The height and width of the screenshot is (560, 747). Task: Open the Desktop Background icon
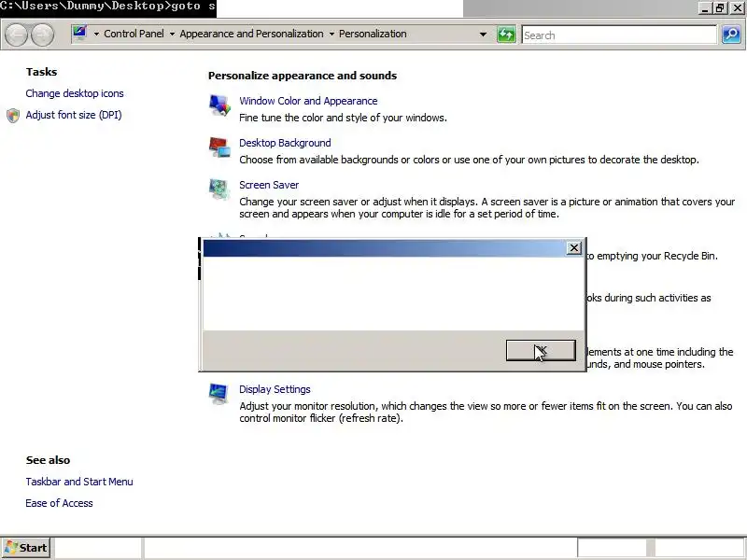pyautogui.click(x=219, y=147)
